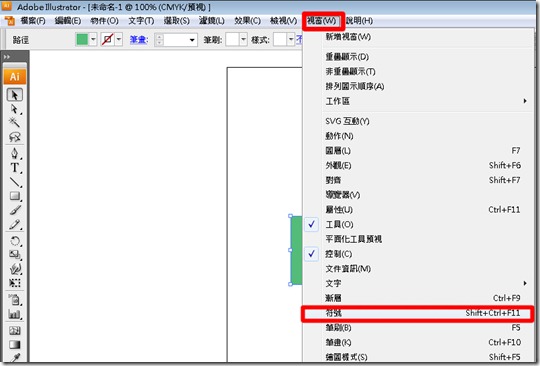Viewport: 540px width, 366px height.
Task: Open the 說明(H) help menu
Action: 359,21
